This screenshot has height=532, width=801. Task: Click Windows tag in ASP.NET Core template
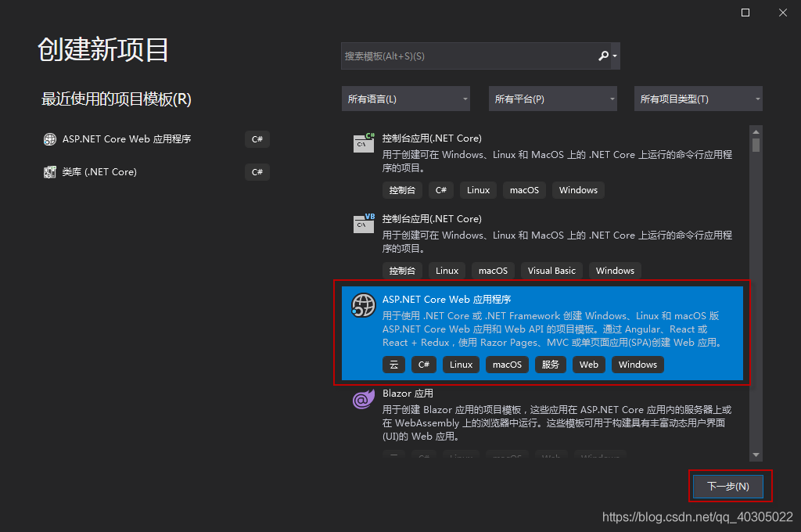point(638,365)
